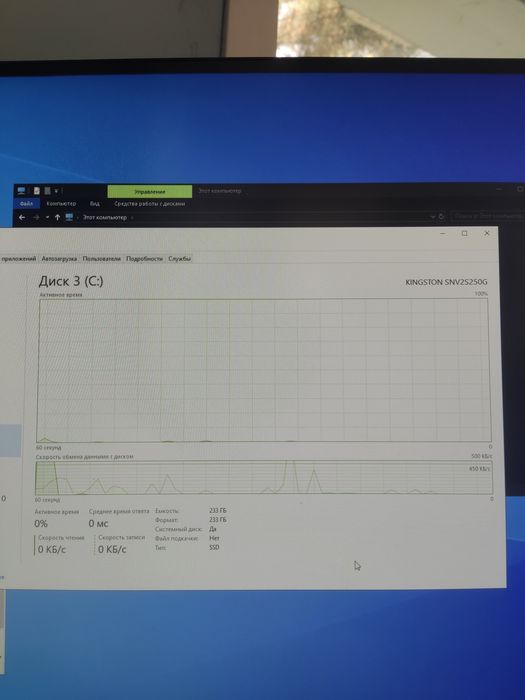Click the 0% active time value
This screenshot has width=525, height=700.
pyautogui.click(x=41, y=524)
